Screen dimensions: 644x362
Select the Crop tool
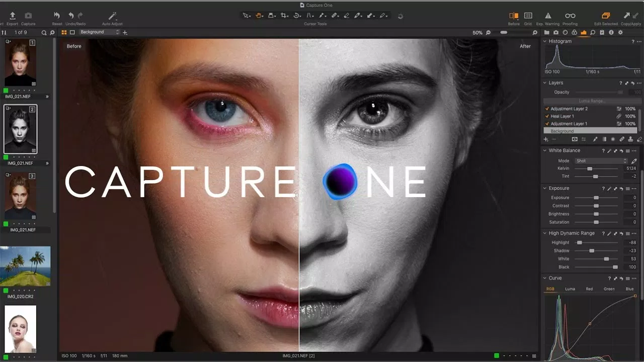click(284, 15)
